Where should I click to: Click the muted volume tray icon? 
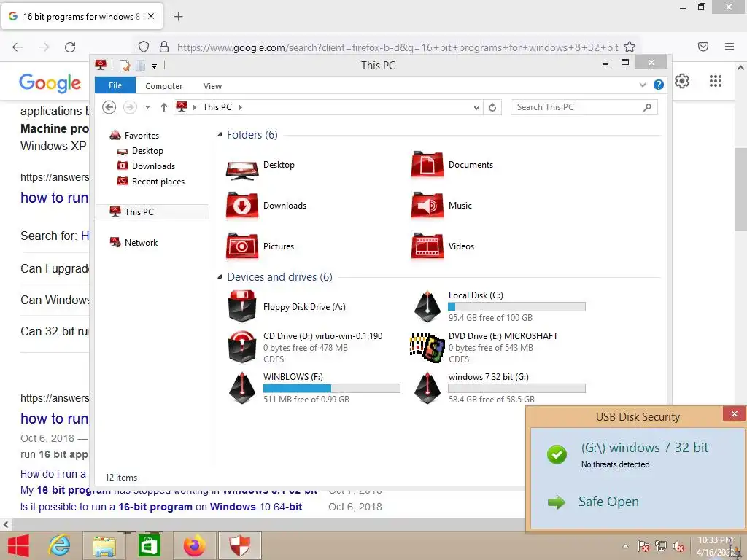pos(678,546)
